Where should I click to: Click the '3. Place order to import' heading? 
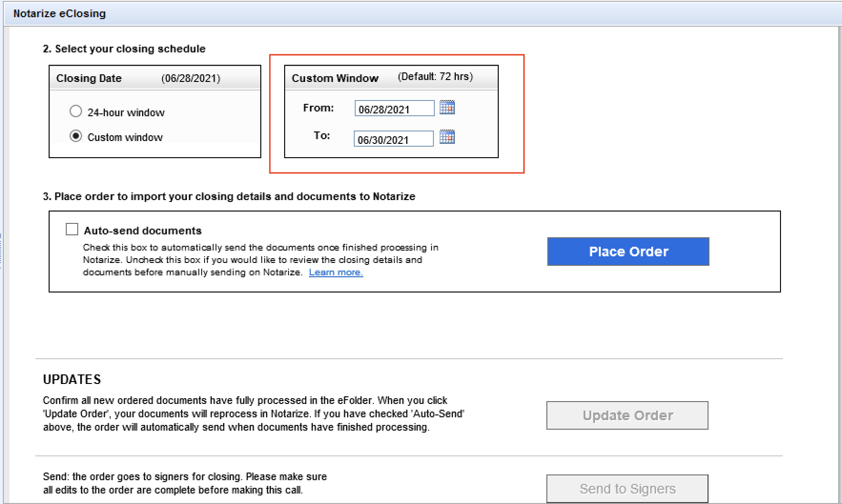pyautogui.click(x=229, y=196)
